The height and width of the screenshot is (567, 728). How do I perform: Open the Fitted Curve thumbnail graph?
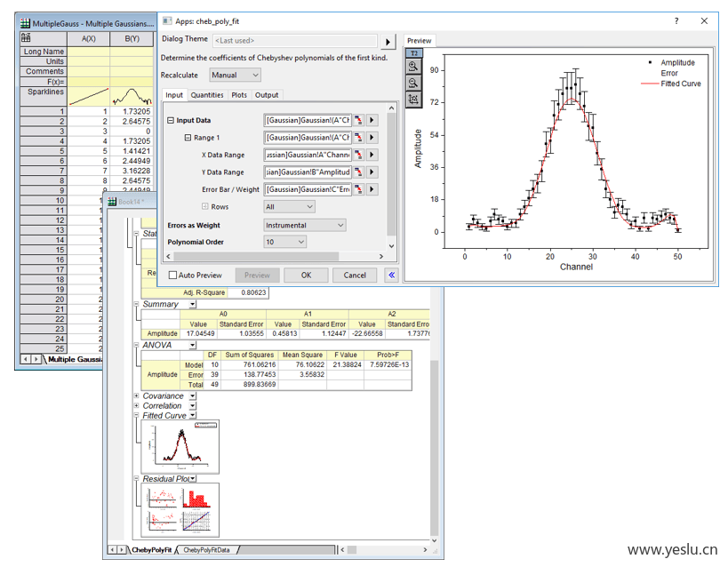pos(180,447)
